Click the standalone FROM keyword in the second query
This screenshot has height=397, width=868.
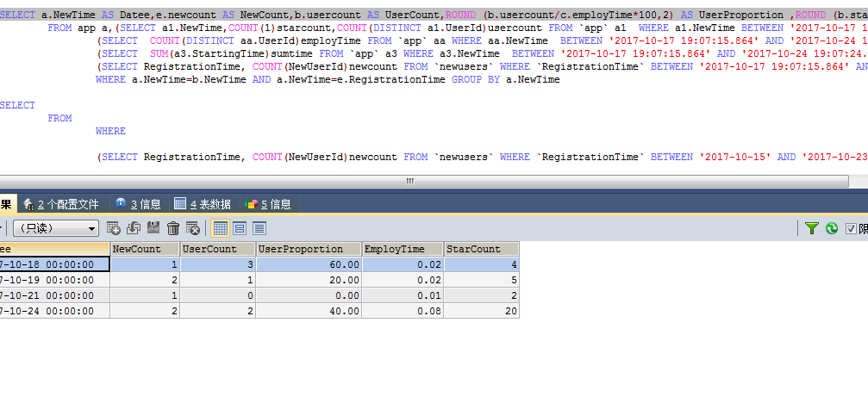pyautogui.click(x=59, y=118)
